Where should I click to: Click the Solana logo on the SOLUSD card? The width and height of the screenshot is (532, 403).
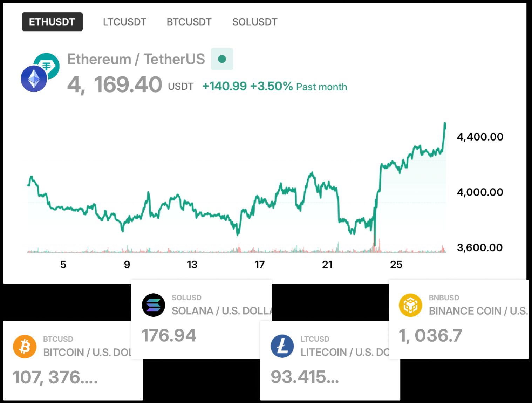(153, 305)
